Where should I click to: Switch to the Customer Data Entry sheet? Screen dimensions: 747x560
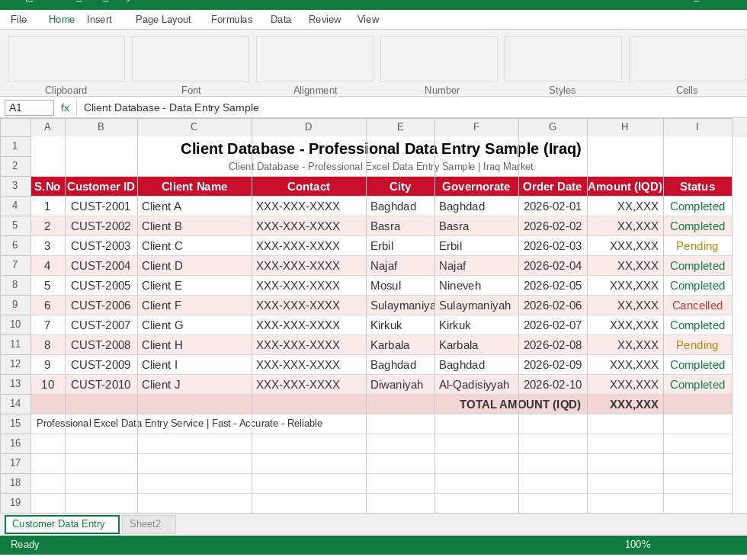click(62, 524)
